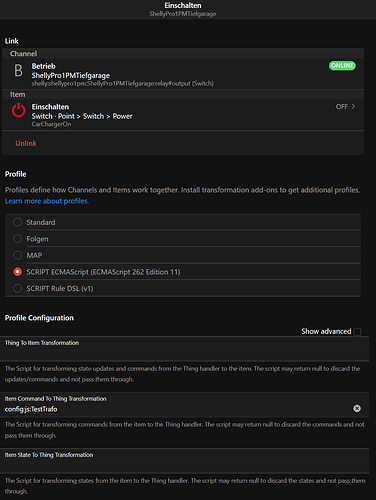Select the Folgen profile radio button

(x=17, y=239)
